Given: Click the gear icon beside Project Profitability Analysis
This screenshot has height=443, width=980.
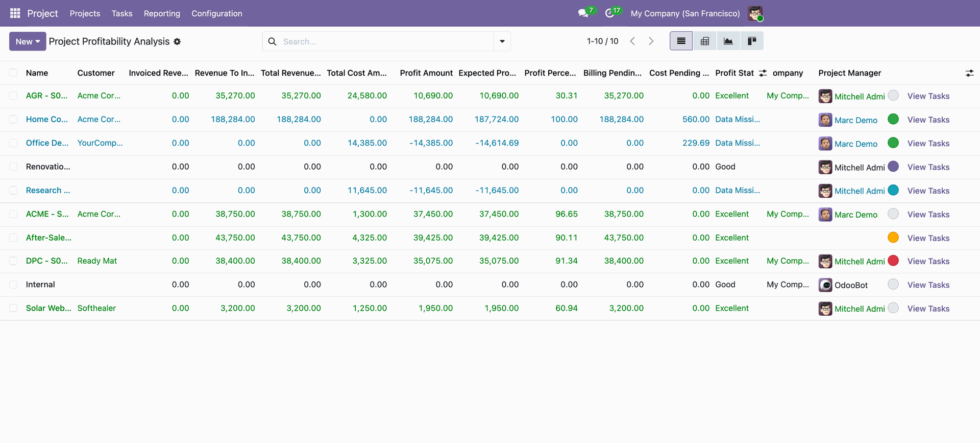Looking at the screenshot, I should [177, 41].
